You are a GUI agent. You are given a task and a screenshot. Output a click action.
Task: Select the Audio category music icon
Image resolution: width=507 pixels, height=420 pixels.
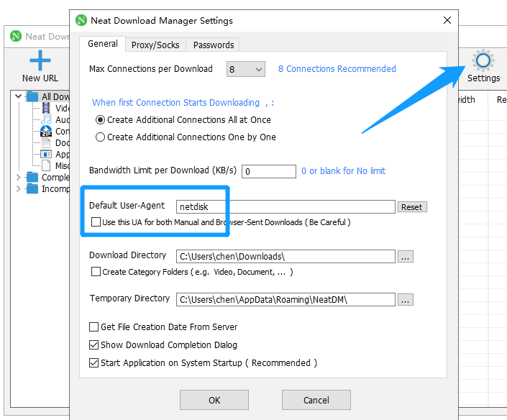click(46, 119)
